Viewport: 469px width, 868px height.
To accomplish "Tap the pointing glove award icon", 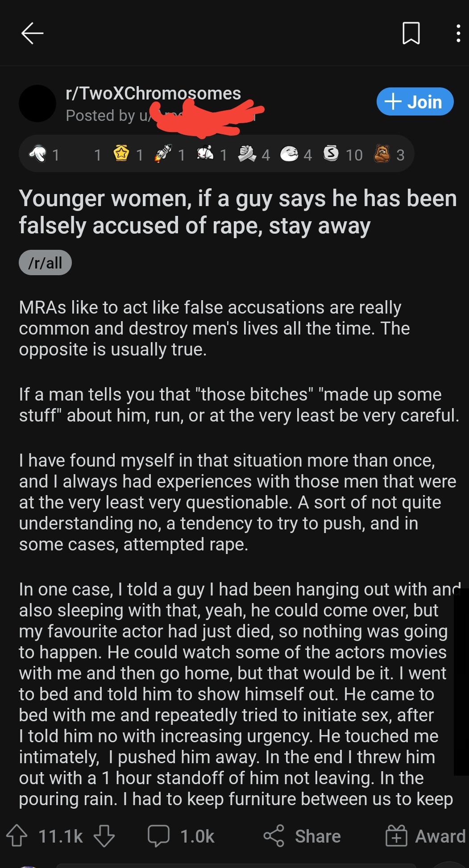I will 38,154.
